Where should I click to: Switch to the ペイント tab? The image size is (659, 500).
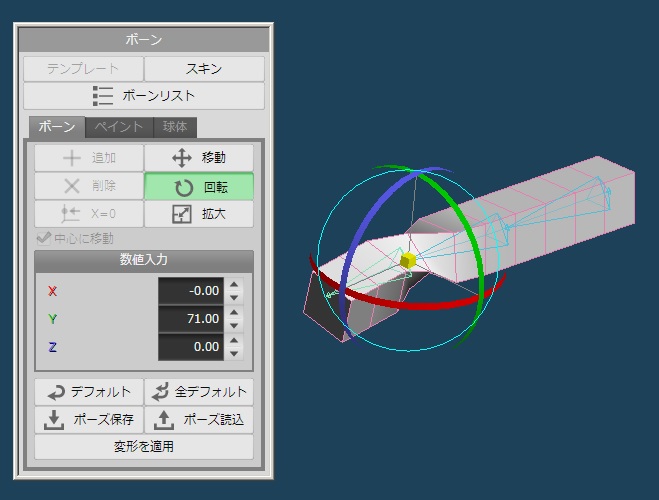(119, 127)
